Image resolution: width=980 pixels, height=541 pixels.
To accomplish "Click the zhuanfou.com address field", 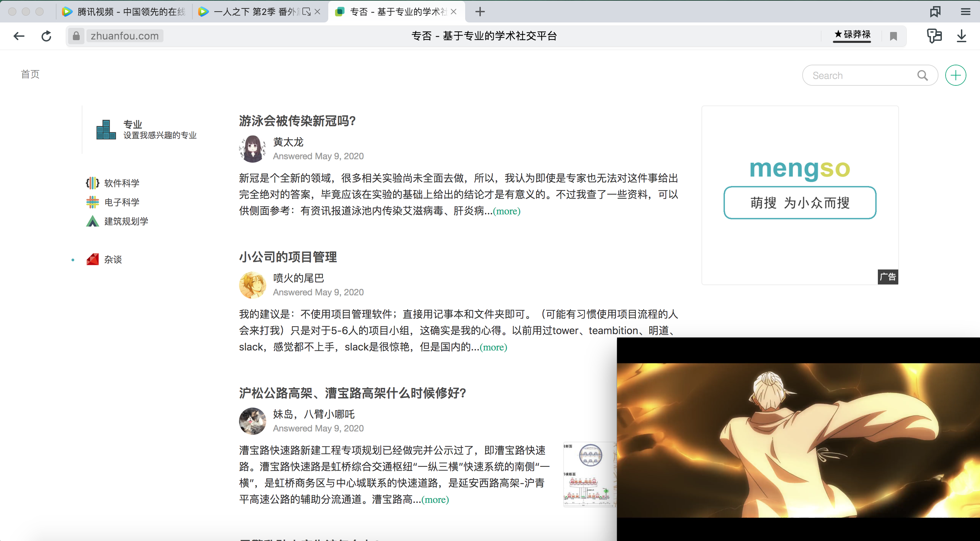I will [125, 36].
